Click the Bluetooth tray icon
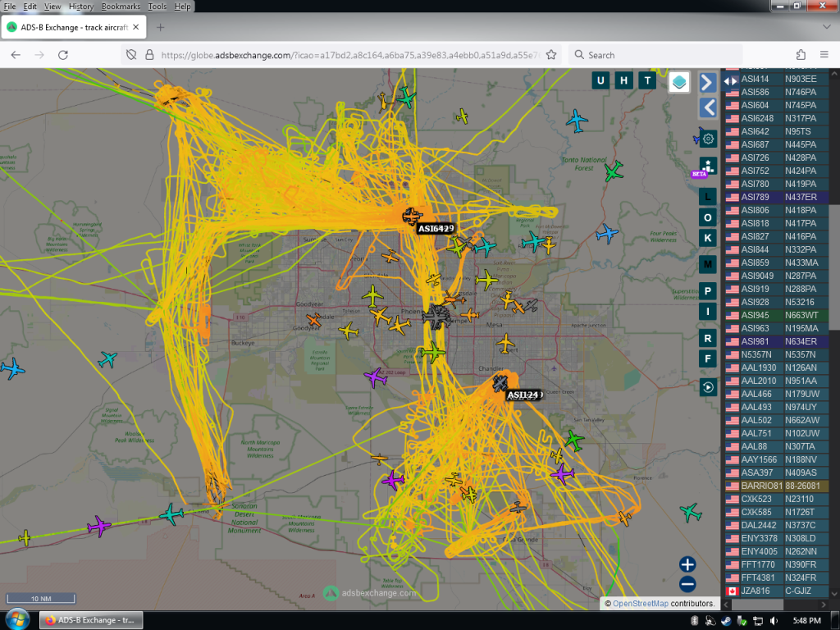The width and height of the screenshot is (840, 630). pos(694,620)
